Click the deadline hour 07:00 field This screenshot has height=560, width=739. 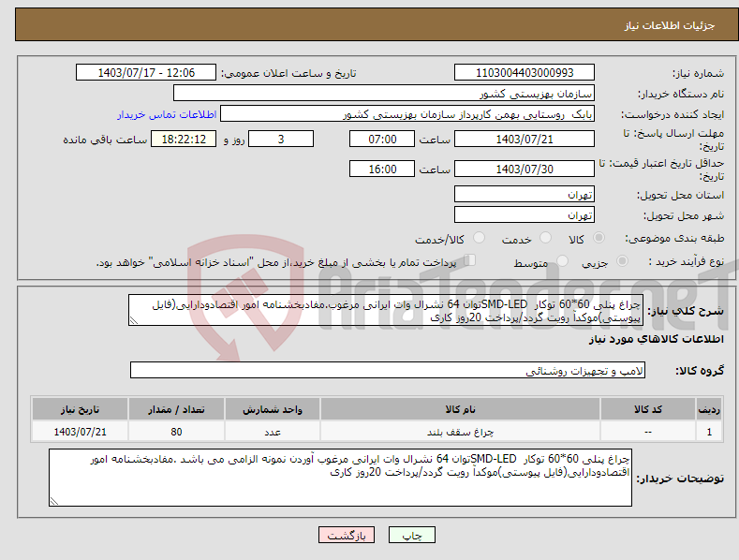(382, 139)
